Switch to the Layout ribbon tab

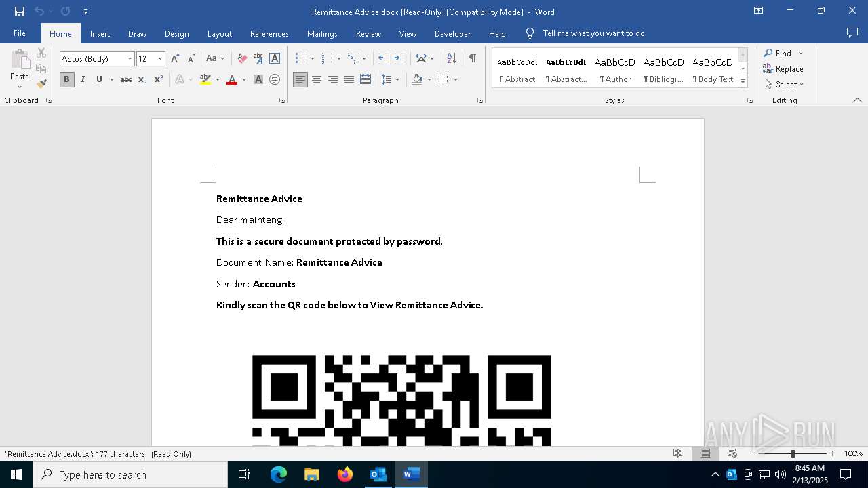(x=219, y=33)
